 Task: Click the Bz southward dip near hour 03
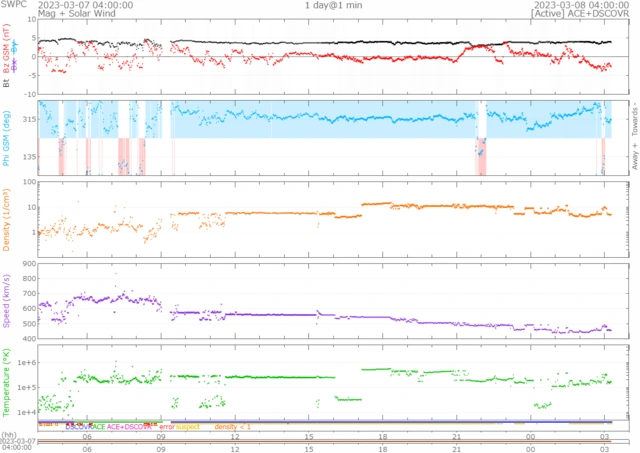point(602,67)
